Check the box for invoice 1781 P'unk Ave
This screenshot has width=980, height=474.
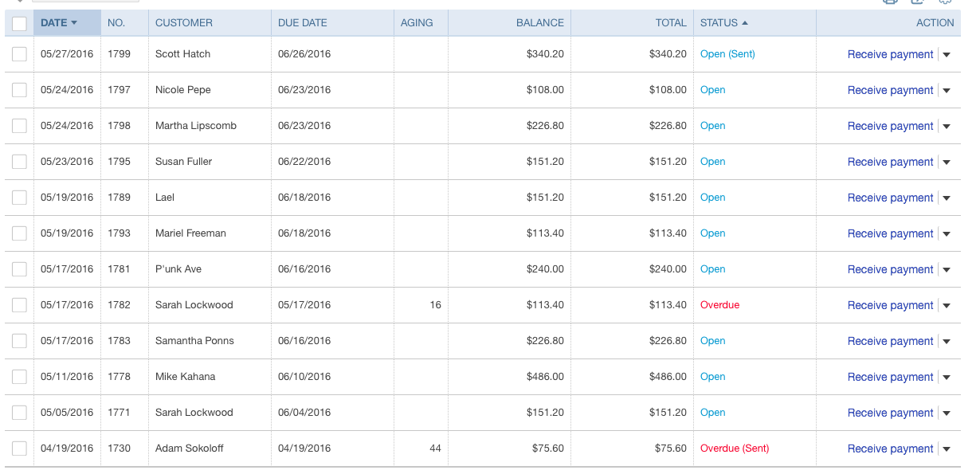[20, 269]
